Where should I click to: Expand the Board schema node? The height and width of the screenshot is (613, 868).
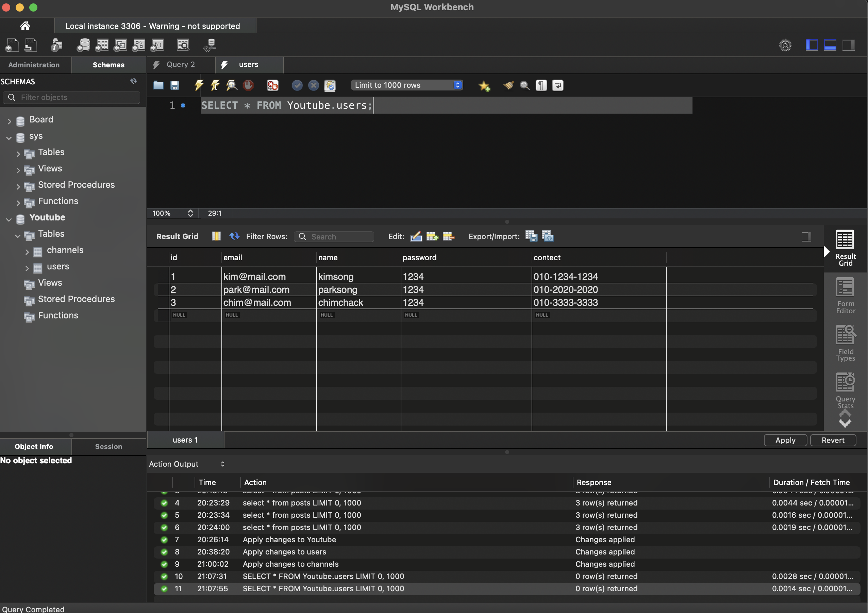click(9, 121)
